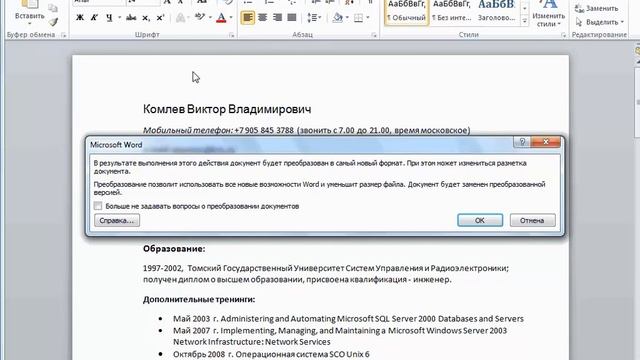The height and width of the screenshot is (360, 640).
Task: Apply subscript formatting
Action: [146, 18]
